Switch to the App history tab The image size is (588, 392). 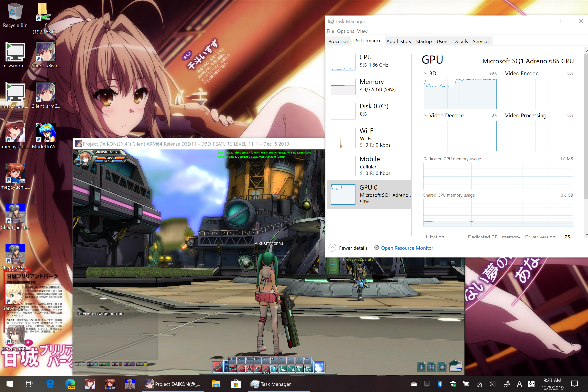pos(399,41)
